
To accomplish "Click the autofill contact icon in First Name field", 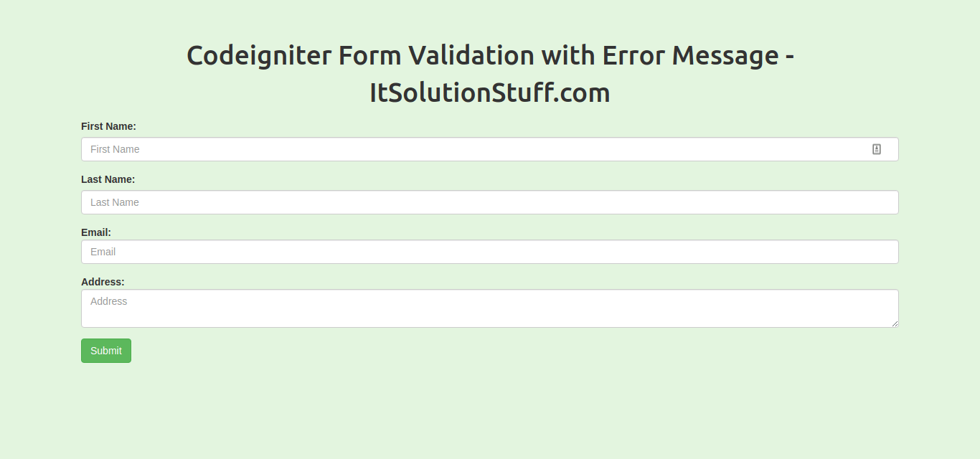I will pyautogui.click(x=876, y=149).
